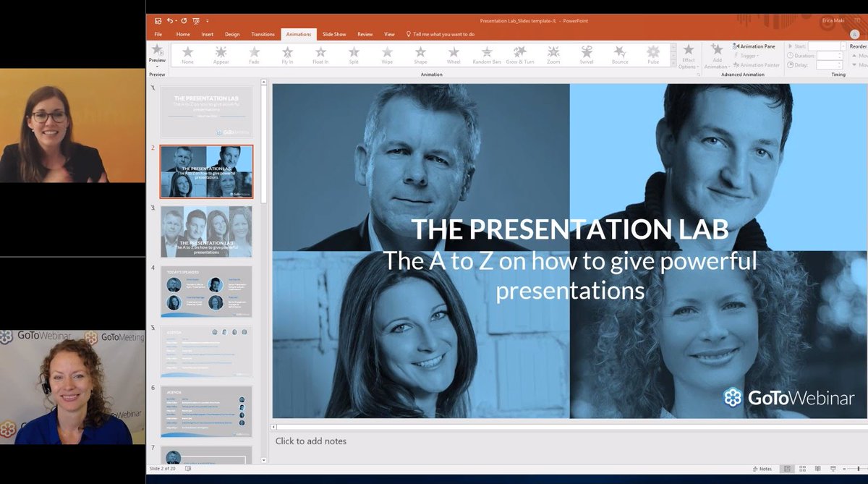Screen dimensions: 868x484
Task: Click bottom webcam video with GoToWebinar backdrop
Action: (x=72, y=386)
